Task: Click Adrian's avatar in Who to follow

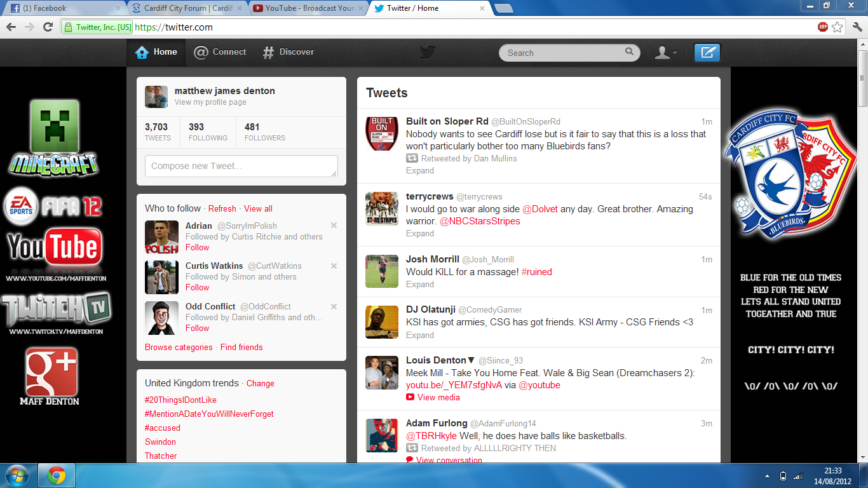Action: tap(161, 237)
